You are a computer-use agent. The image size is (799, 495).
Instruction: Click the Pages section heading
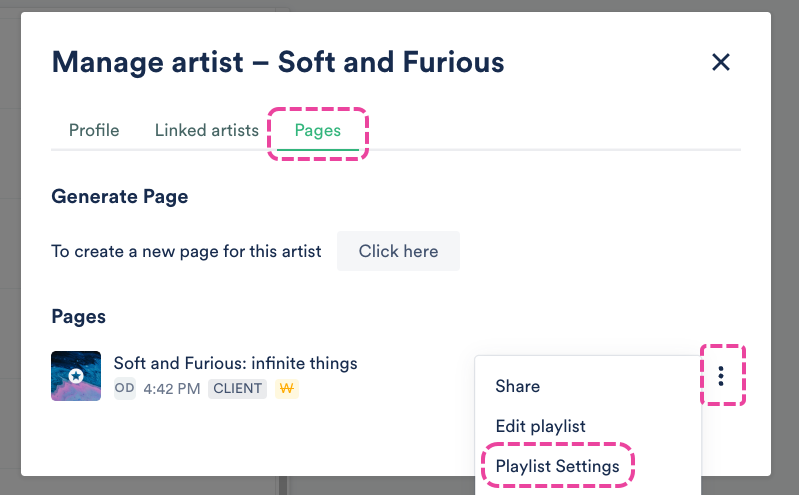pos(79,316)
